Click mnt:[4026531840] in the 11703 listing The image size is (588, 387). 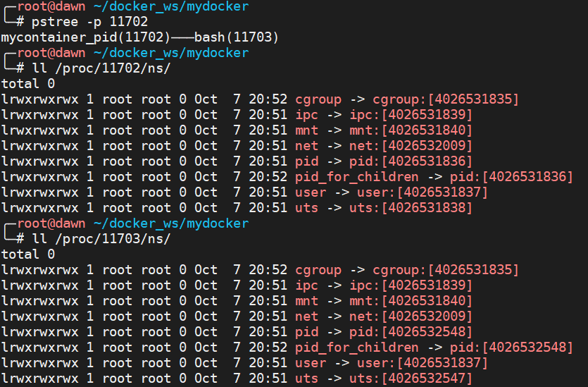pos(411,301)
